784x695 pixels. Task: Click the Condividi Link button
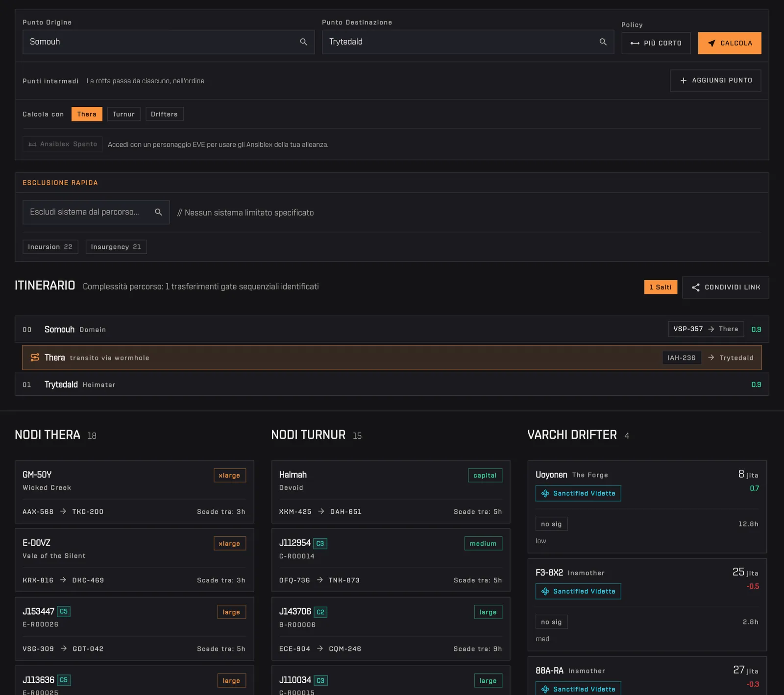(726, 288)
